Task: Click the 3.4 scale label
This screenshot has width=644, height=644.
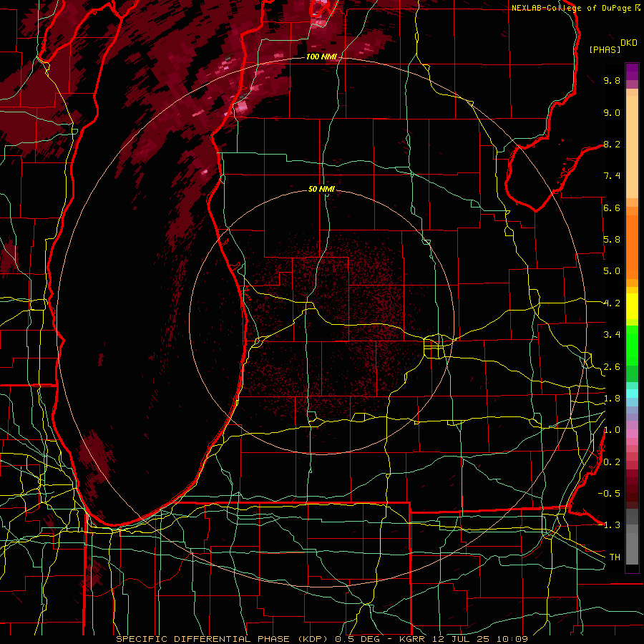Action: (x=612, y=335)
